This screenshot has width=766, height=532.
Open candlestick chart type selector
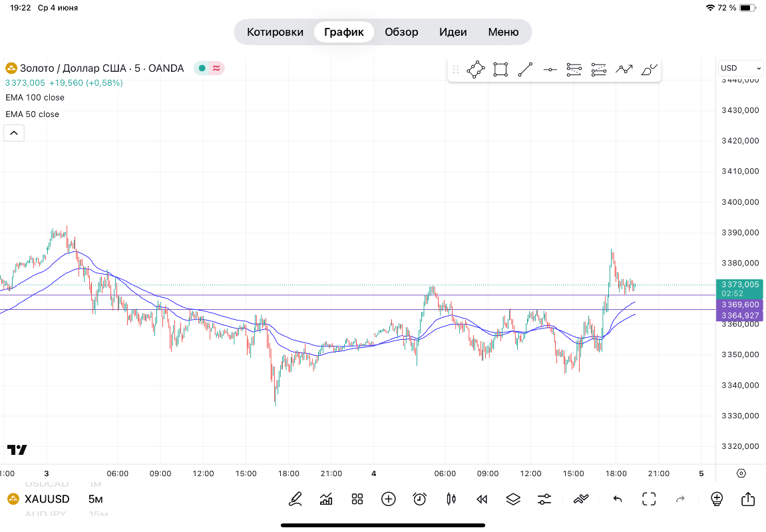tap(451, 499)
